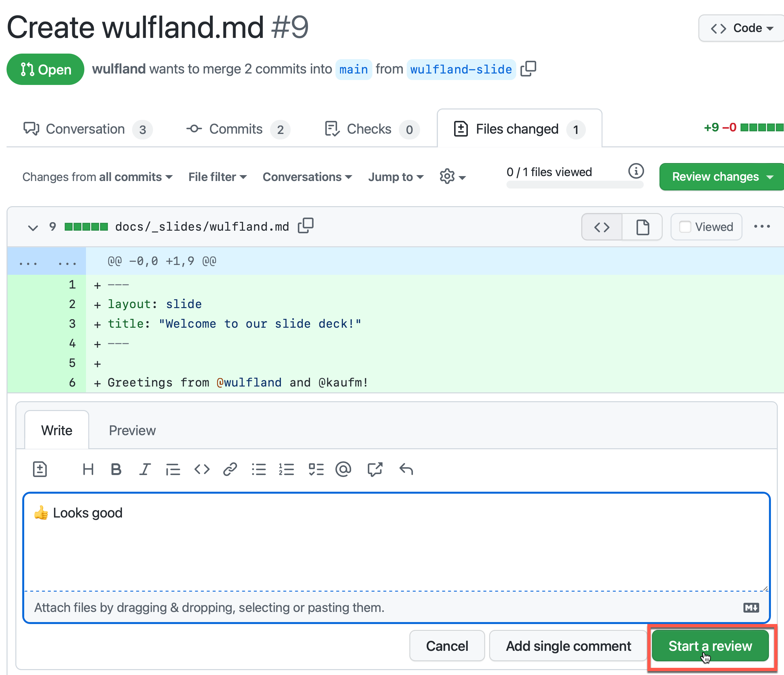Screen dimensions: 784x675
Task: Click the add suggestion icon in comment toolbar
Action: pyautogui.click(x=40, y=469)
